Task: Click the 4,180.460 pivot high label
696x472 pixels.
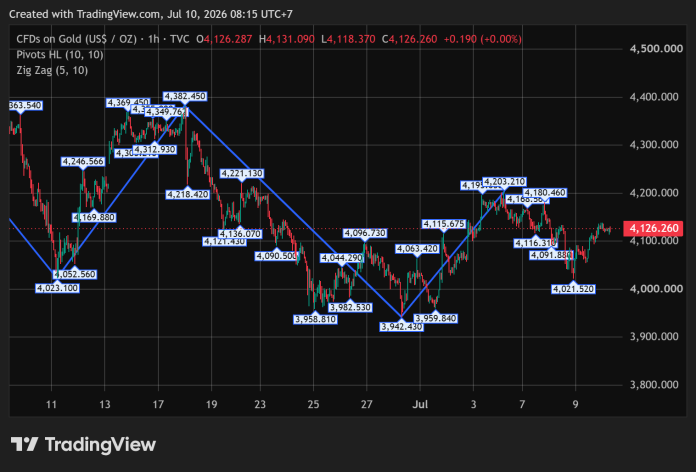Action: (x=545, y=193)
